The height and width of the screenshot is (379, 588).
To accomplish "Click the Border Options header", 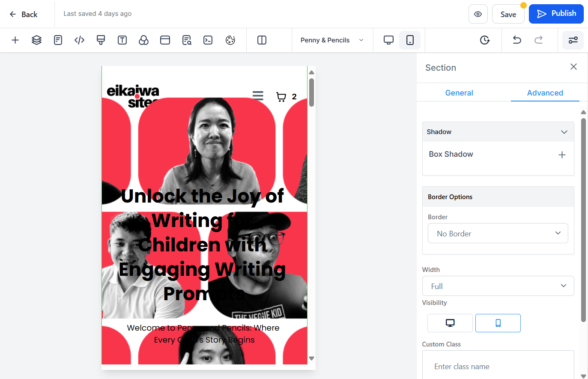I will point(498,197).
